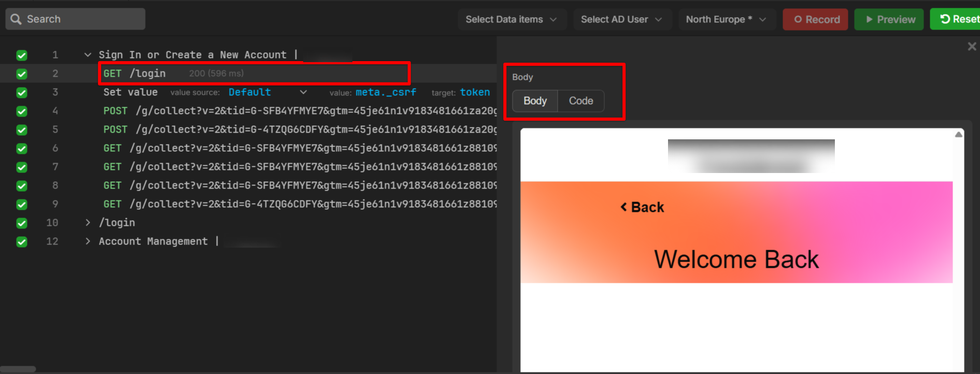Open the Select Data items dropdown
Image resolution: width=980 pixels, height=374 pixels.
[x=511, y=20]
